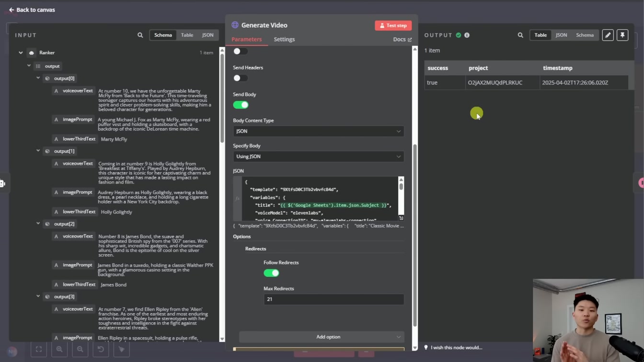Toggle the switch above Send Headers

(x=241, y=51)
